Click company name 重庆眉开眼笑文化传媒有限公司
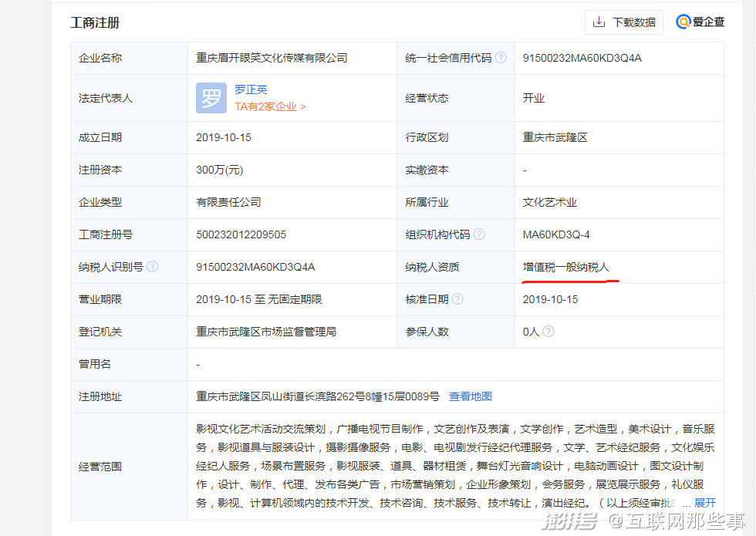 272,58
